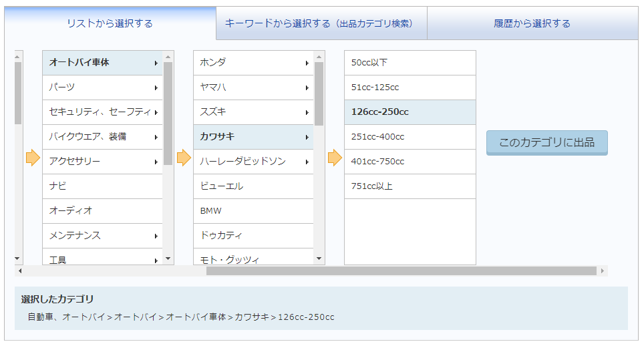Select BMW in the maker list
The image size is (644, 348).
click(253, 211)
